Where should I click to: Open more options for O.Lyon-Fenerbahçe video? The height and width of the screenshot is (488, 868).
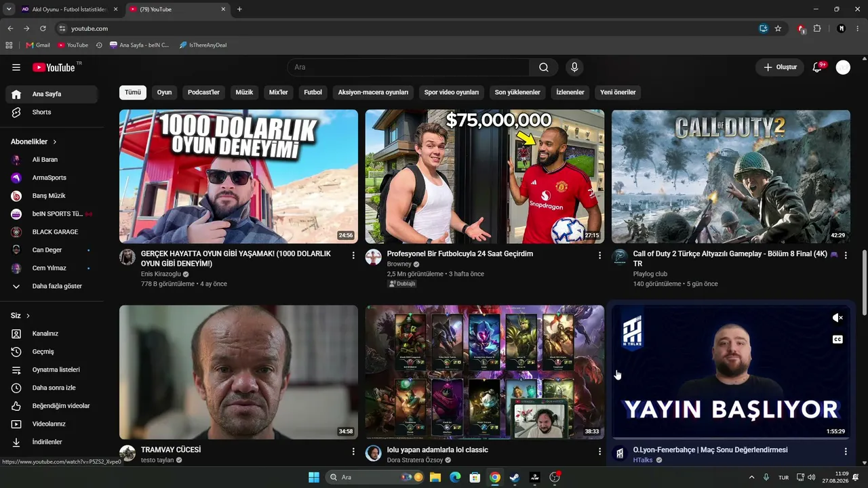pyautogui.click(x=846, y=451)
